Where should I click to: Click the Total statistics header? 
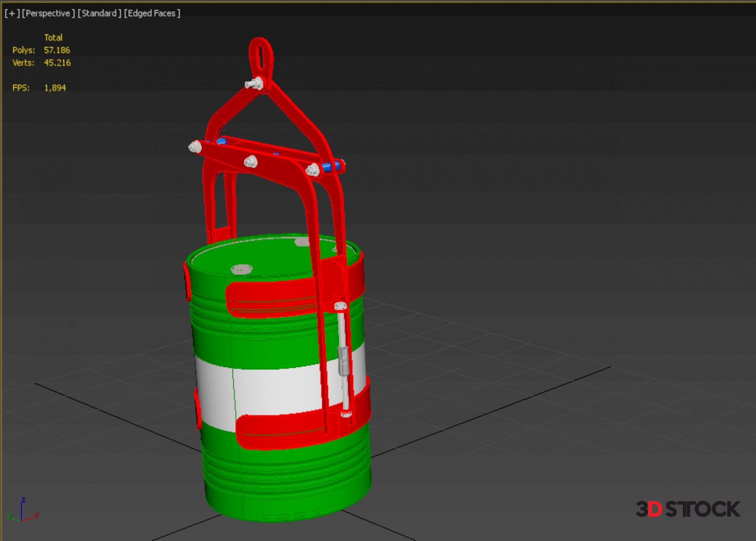[x=53, y=38]
